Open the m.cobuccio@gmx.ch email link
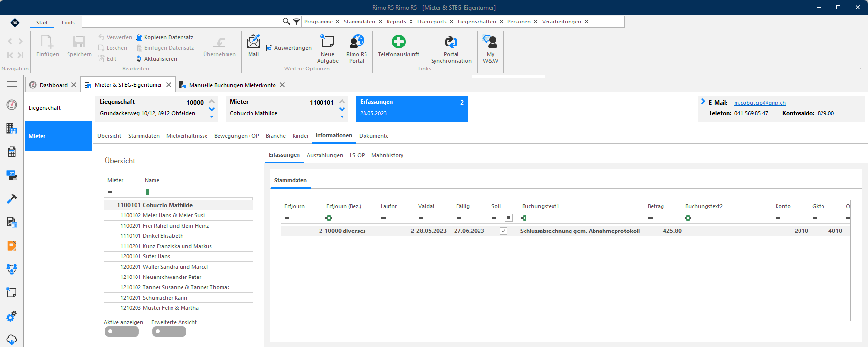This screenshot has width=868, height=347. (760, 103)
